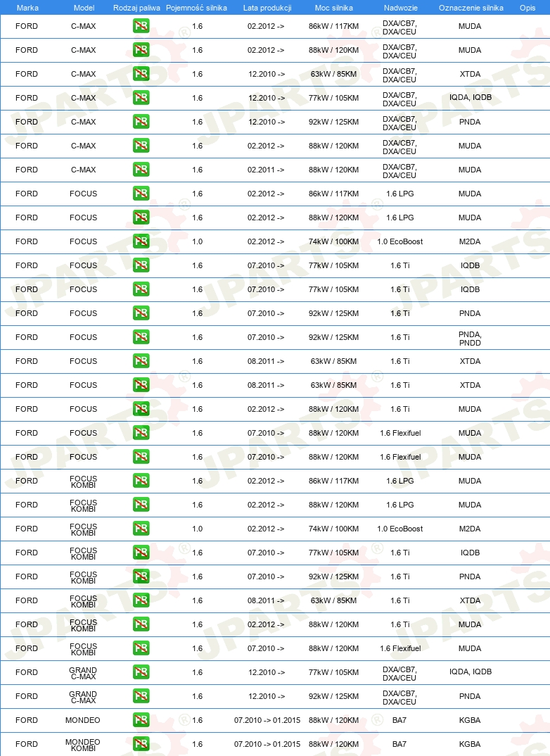Select fuel icon for FOCUS KOMBI 88kW LPG
550x756 pixels.
click(141, 504)
